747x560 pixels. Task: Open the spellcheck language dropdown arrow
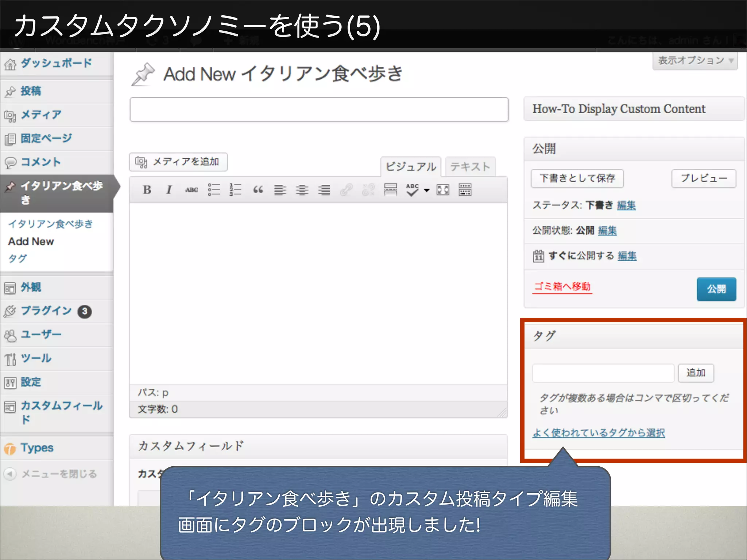point(427,190)
